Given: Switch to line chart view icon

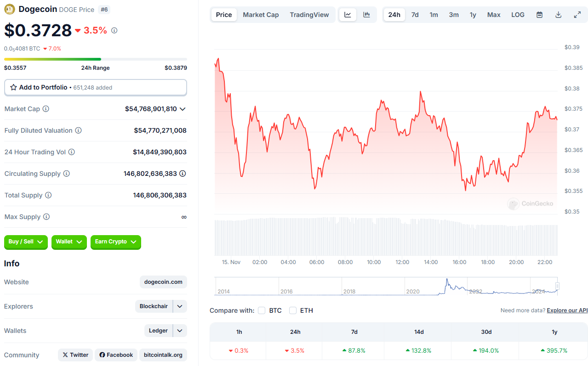Looking at the screenshot, I should point(348,15).
